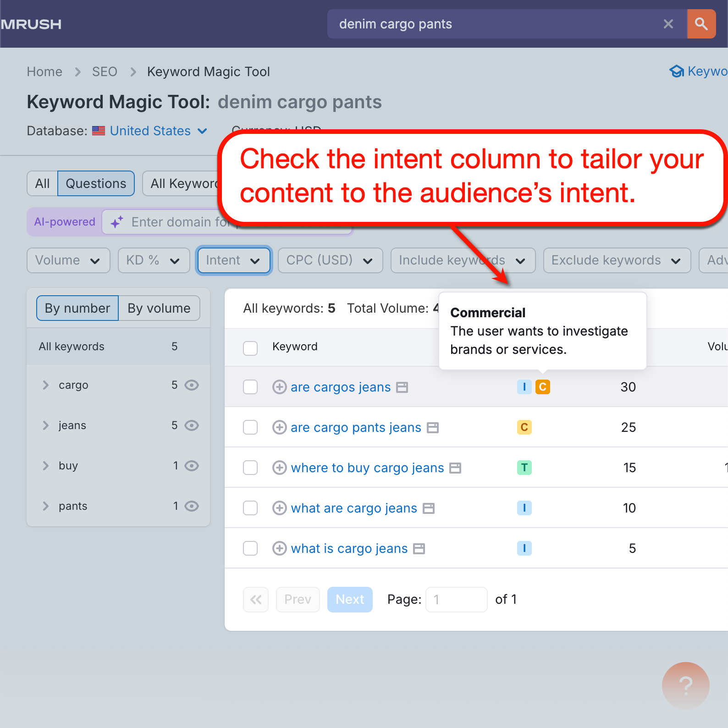This screenshot has width=728, height=728.
Task: Open 'what is cargo jeans' keyword link
Action: click(x=349, y=548)
